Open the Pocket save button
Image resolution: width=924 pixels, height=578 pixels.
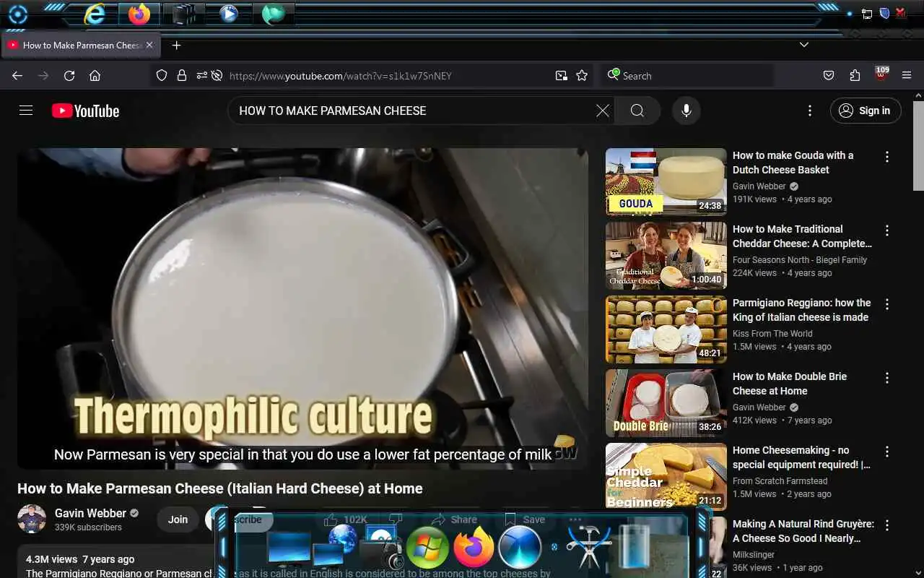point(829,76)
